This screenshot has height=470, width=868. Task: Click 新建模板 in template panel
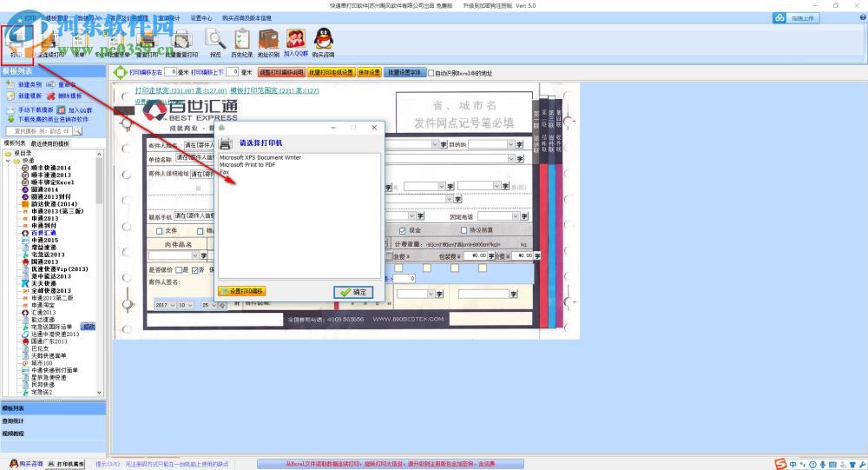pyautogui.click(x=23, y=96)
